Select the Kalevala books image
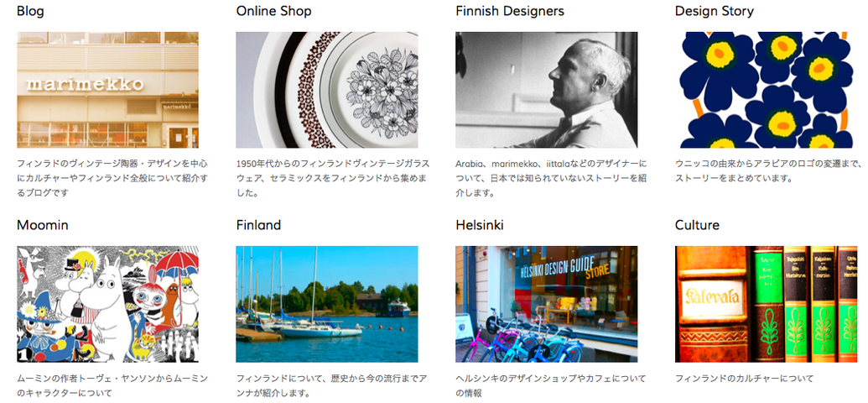 coord(767,304)
